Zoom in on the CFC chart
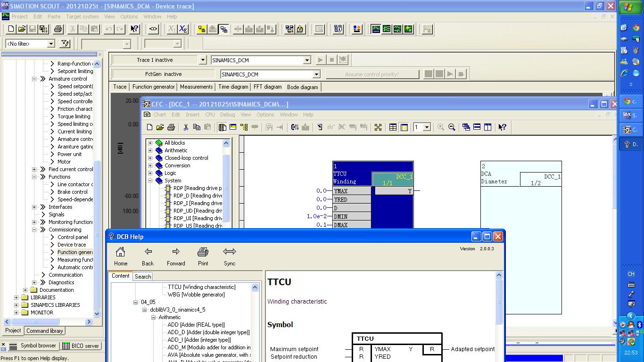Viewport: 644px width, 362px height. coord(441,127)
